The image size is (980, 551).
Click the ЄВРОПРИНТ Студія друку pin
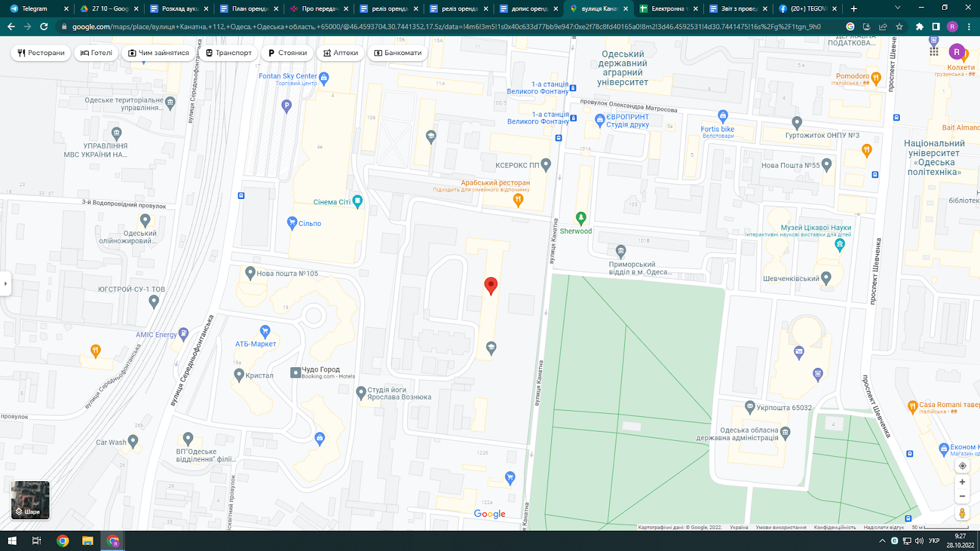(600, 120)
